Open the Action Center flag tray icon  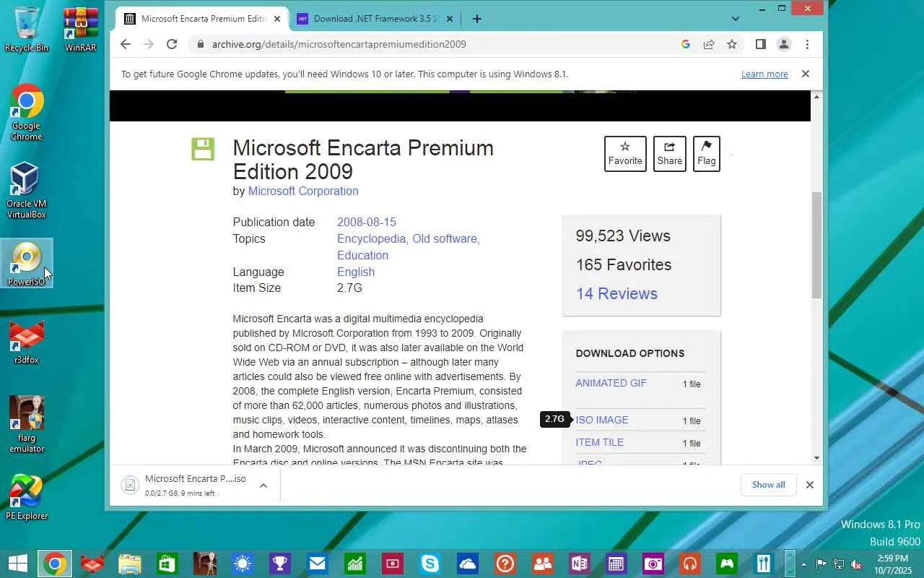coord(821,564)
